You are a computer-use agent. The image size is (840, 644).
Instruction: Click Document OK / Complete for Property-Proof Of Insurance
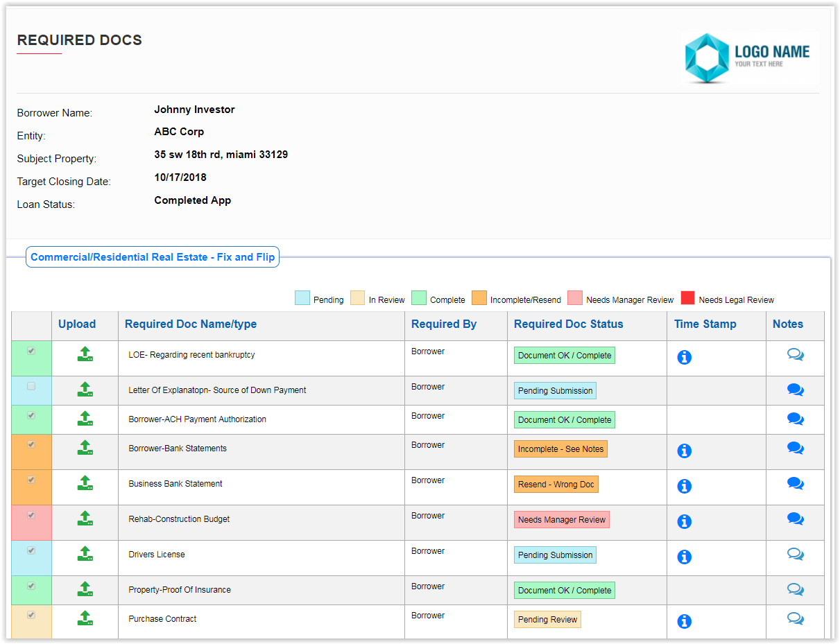(x=565, y=591)
